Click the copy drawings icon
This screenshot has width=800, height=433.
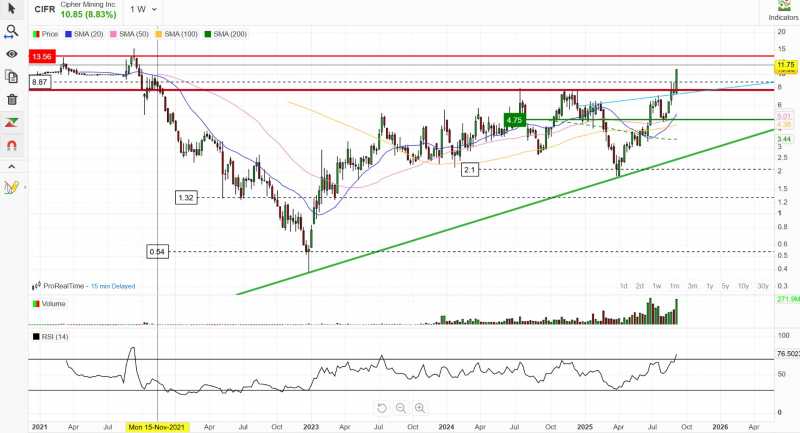pos(12,76)
